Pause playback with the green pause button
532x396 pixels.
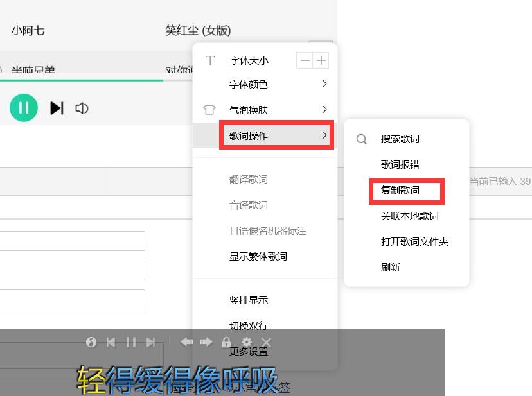(x=24, y=108)
